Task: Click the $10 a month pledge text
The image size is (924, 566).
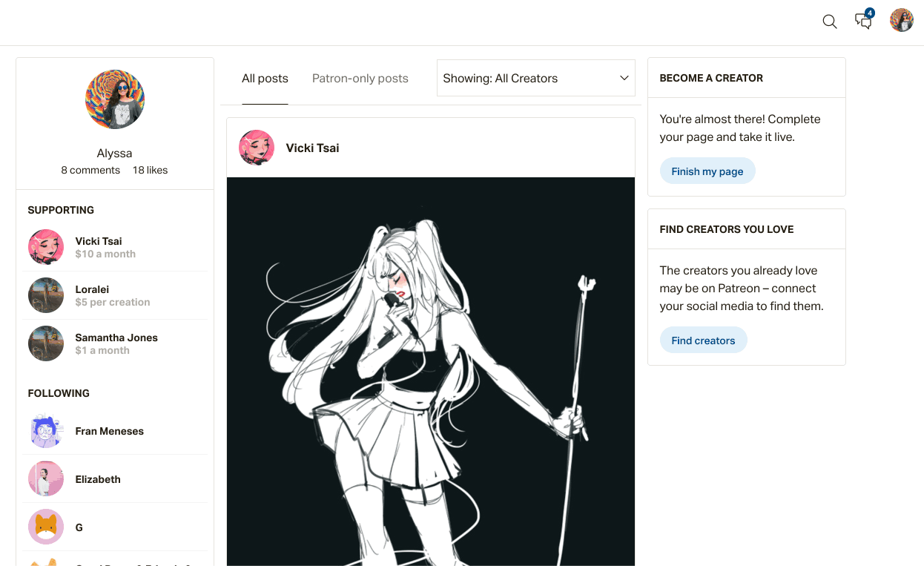Action: [105, 254]
